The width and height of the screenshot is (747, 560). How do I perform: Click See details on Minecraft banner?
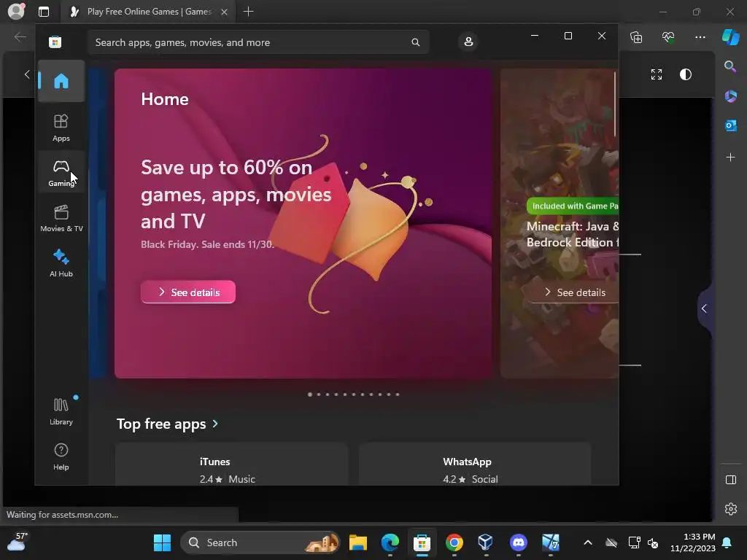[574, 292]
